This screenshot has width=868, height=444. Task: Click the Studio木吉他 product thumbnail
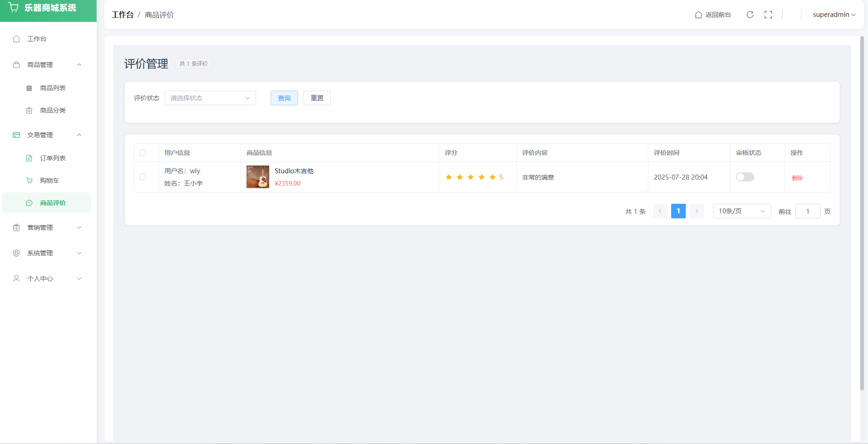pyautogui.click(x=258, y=177)
